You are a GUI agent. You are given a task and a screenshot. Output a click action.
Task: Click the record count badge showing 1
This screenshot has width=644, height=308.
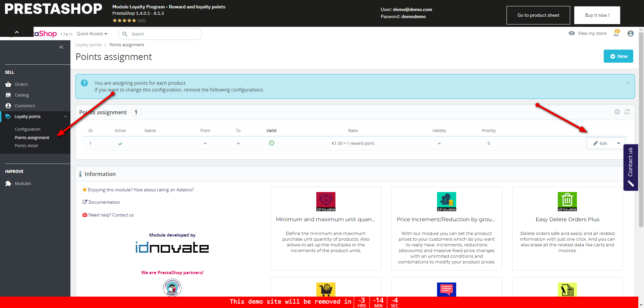click(136, 112)
